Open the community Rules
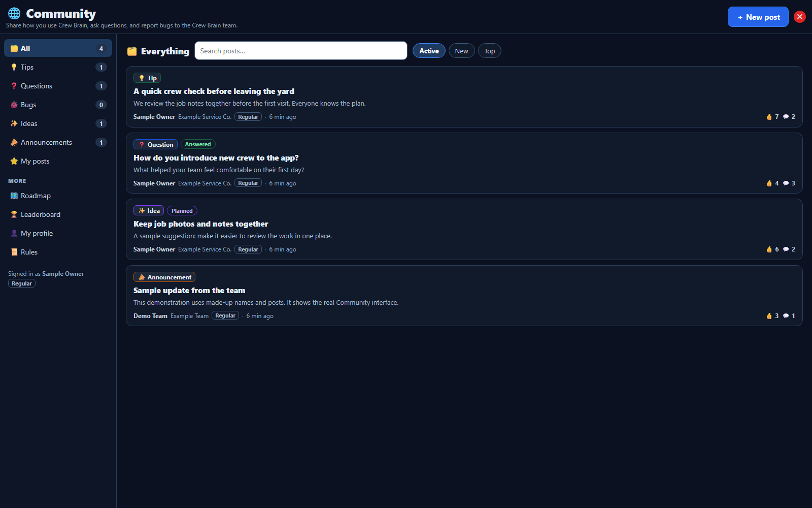Screen dimensions: 812x508 click(x=58, y=252)
